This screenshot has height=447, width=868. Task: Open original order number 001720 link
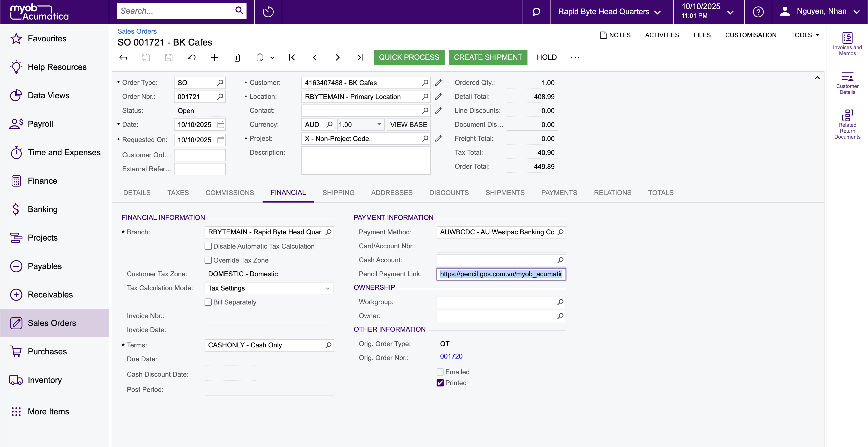click(x=451, y=356)
